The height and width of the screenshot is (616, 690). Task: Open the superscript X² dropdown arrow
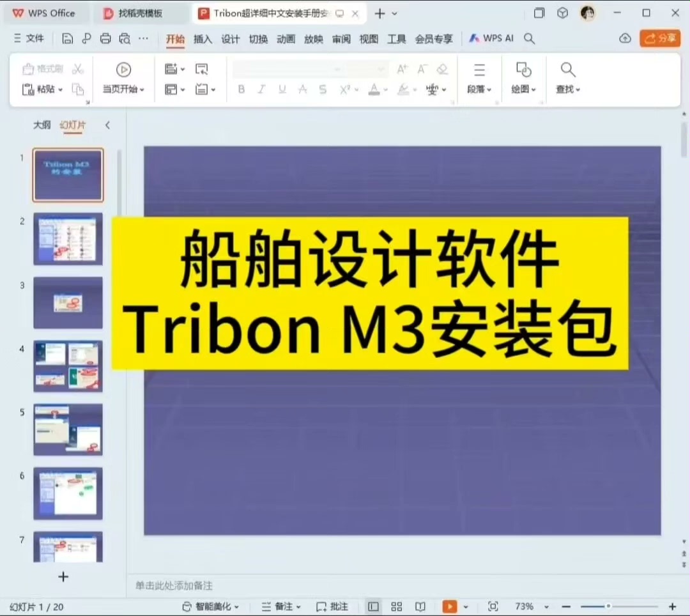(x=356, y=89)
